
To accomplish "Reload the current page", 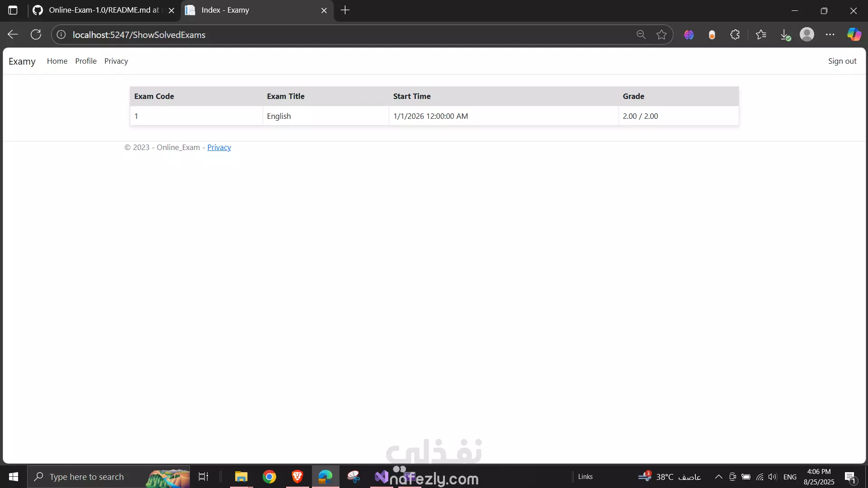I will point(36,35).
